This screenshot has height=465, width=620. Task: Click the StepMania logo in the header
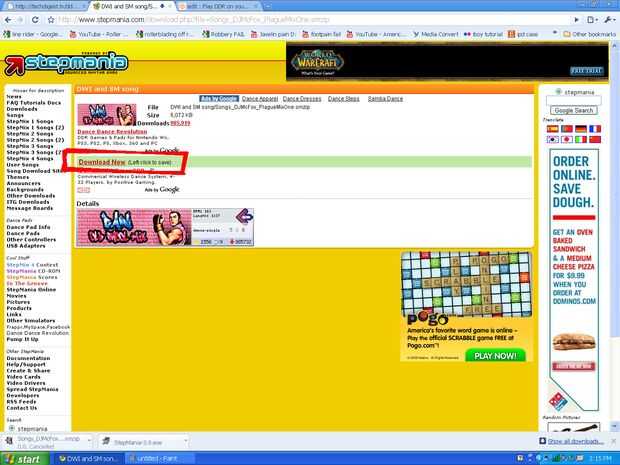coord(66,63)
